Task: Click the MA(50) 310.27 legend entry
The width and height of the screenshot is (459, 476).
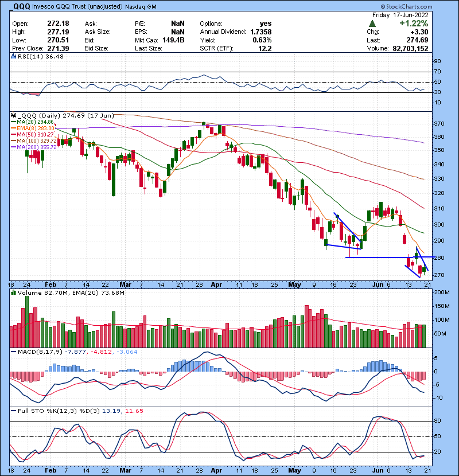Action: (x=35, y=134)
